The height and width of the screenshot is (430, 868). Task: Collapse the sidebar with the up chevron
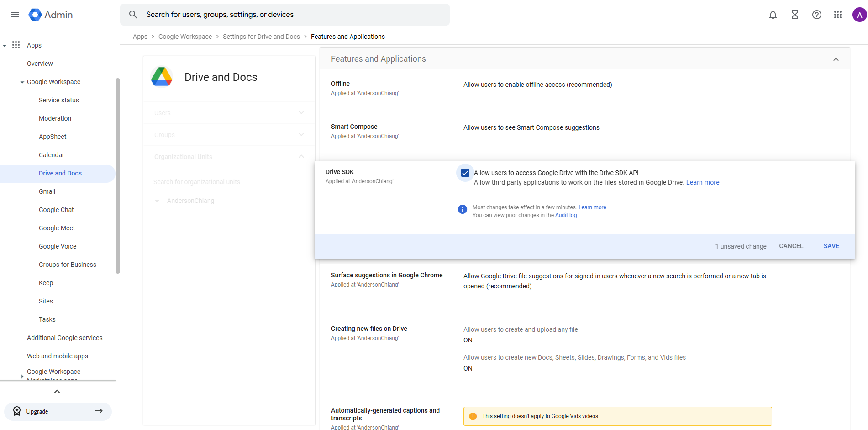coord(57,392)
